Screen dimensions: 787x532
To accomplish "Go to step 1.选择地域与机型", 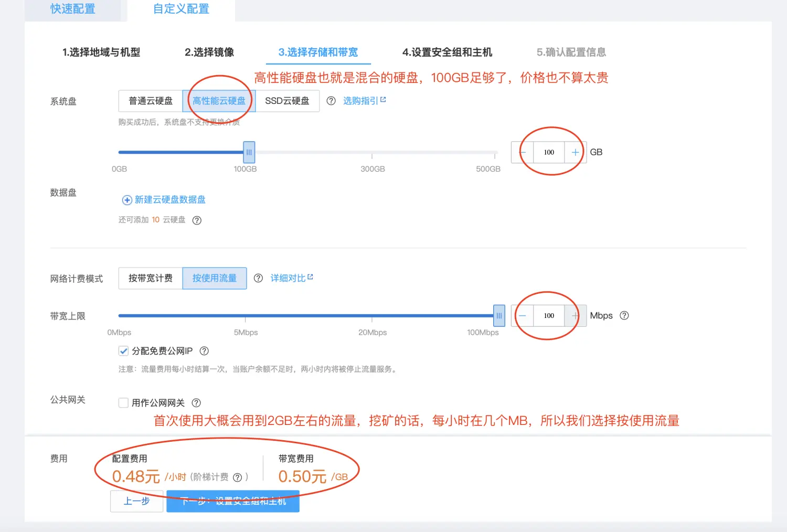I will 101,52.
